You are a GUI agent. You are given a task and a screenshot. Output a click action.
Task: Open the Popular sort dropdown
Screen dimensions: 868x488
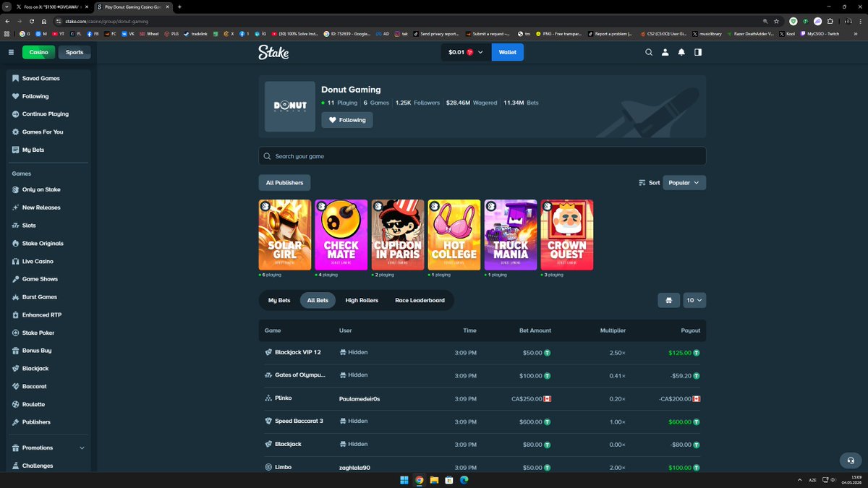[684, 183]
